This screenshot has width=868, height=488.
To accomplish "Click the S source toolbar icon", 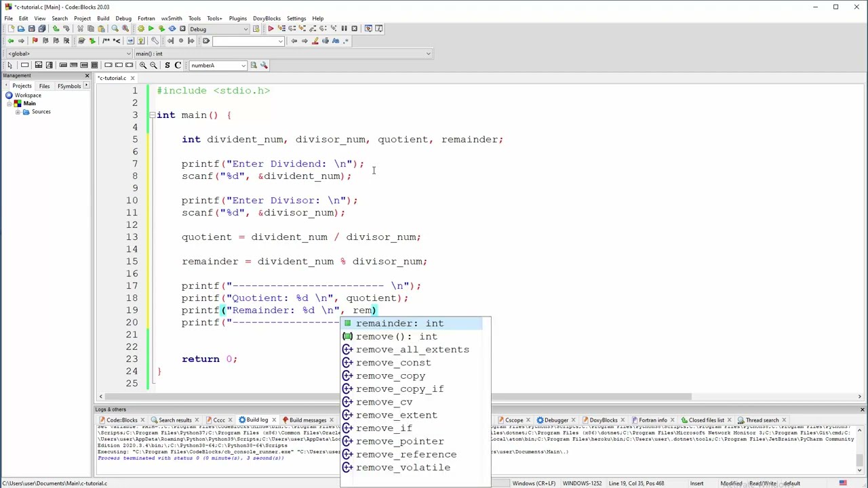I will tap(167, 65).
